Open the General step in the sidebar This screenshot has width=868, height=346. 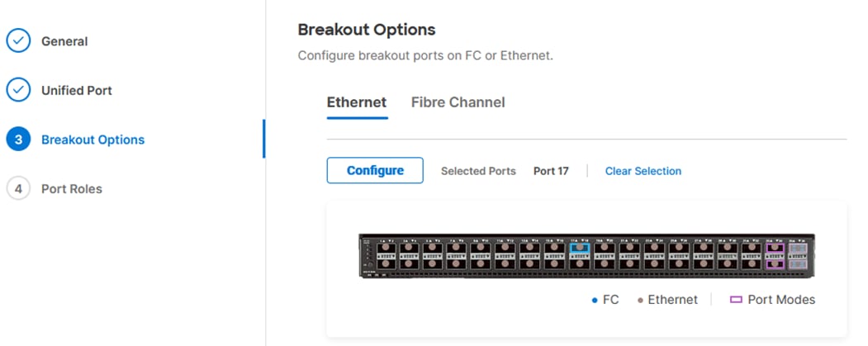(64, 41)
